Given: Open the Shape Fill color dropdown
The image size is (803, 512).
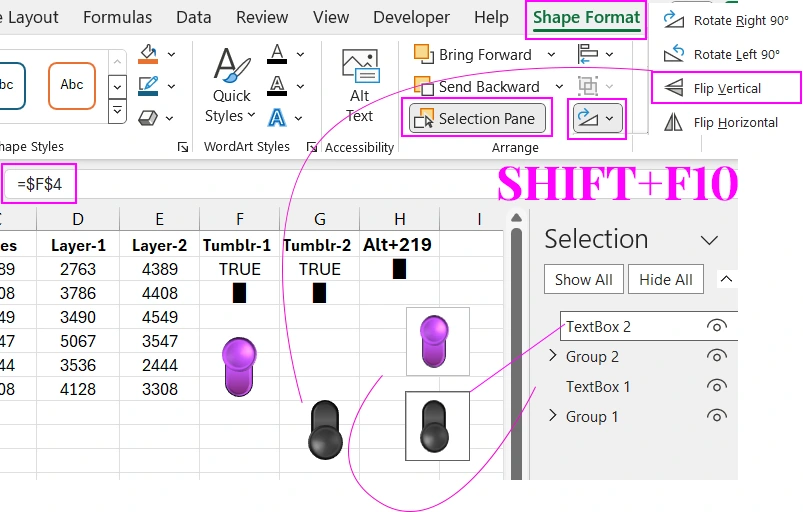Looking at the screenshot, I should pos(171,53).
